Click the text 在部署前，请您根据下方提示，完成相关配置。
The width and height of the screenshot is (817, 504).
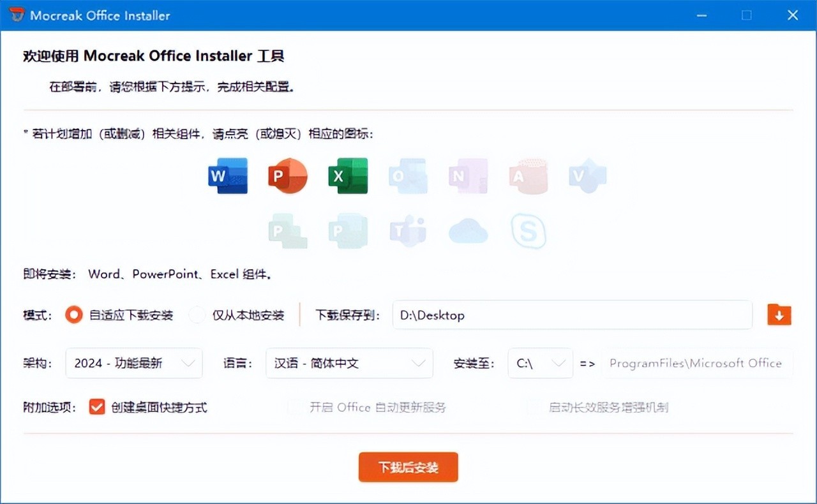172,87
